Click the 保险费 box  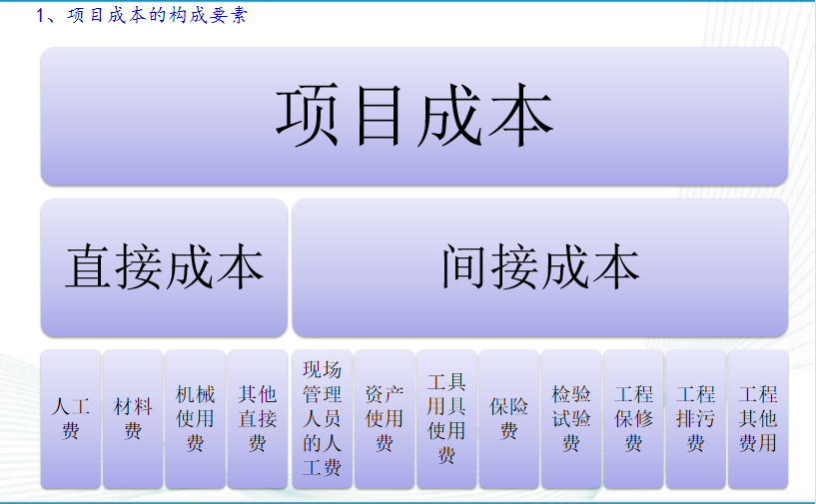tap(509, 419)
